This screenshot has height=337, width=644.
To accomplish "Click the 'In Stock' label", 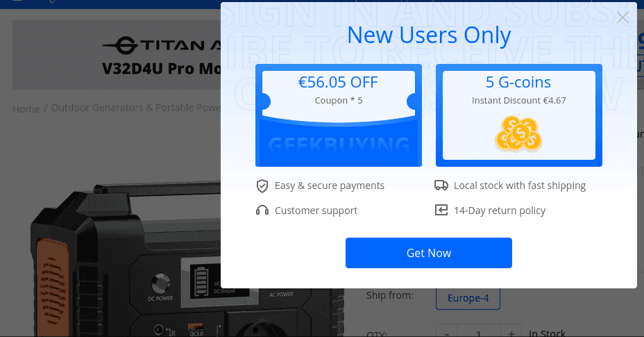I will point(547,333).
